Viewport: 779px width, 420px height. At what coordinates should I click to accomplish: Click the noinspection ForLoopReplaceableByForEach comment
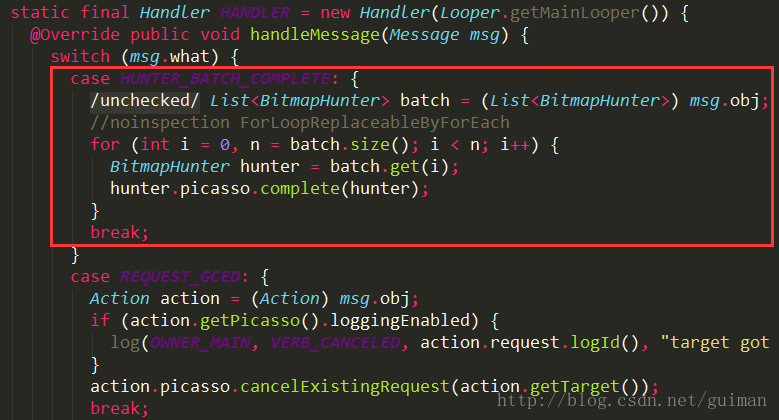[300, 122]
